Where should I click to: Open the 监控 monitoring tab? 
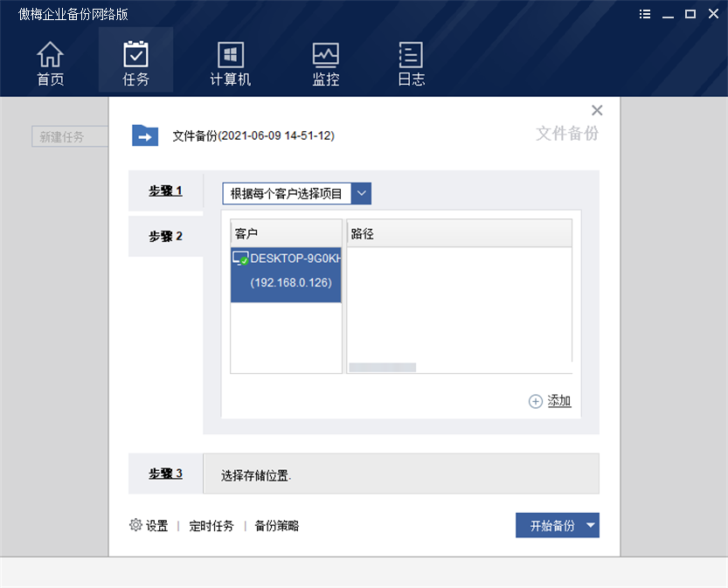[x=325, y=63]
